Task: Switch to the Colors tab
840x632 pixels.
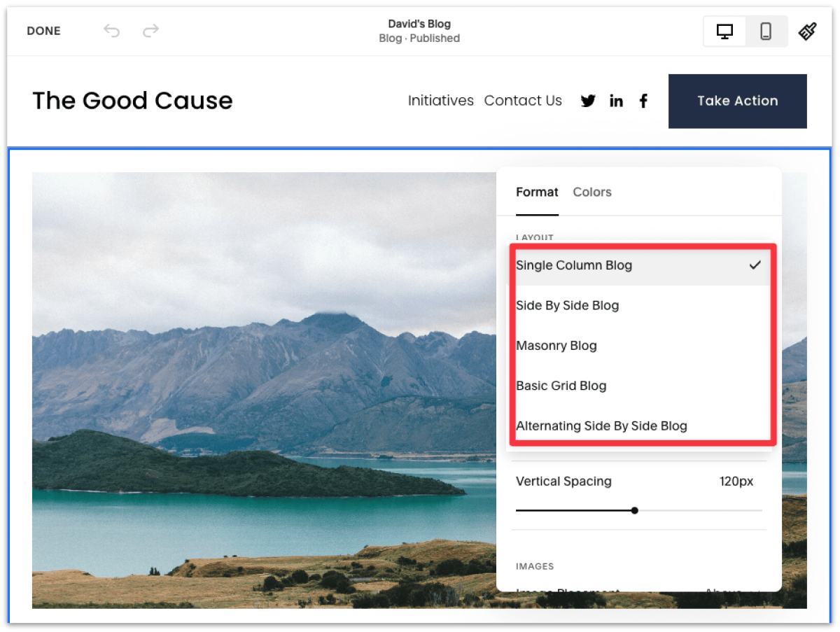Action: click(591, 192)
